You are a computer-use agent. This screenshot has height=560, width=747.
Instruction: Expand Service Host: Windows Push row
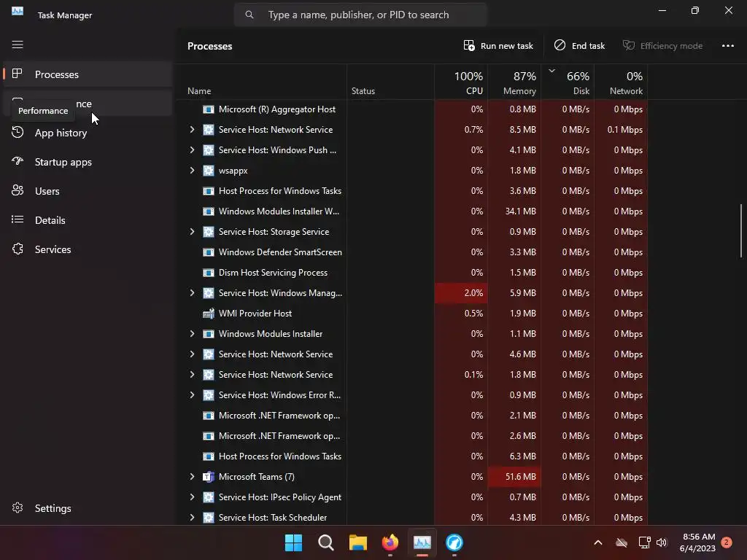192,150
